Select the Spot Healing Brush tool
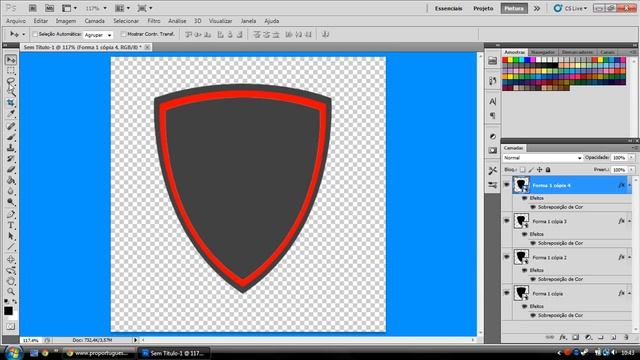The width and height of the screenshot is (640, 360). tap(11, 126)
